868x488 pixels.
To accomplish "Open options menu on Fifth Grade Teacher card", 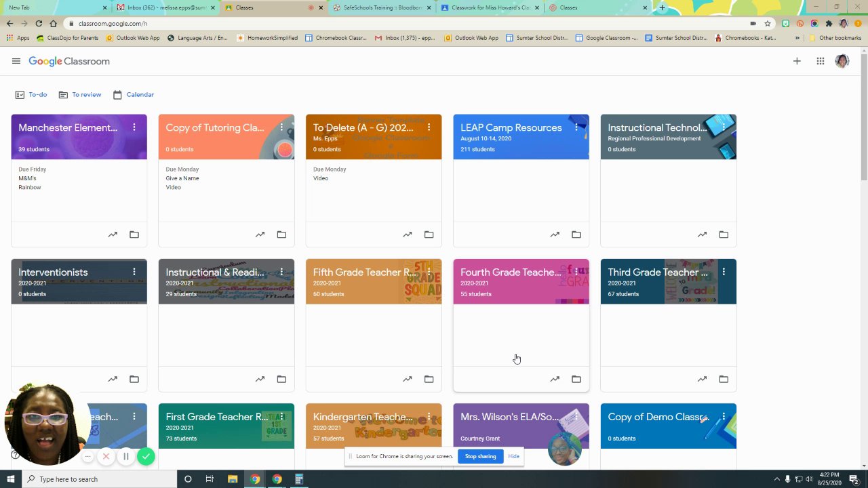I will point(429,272).
